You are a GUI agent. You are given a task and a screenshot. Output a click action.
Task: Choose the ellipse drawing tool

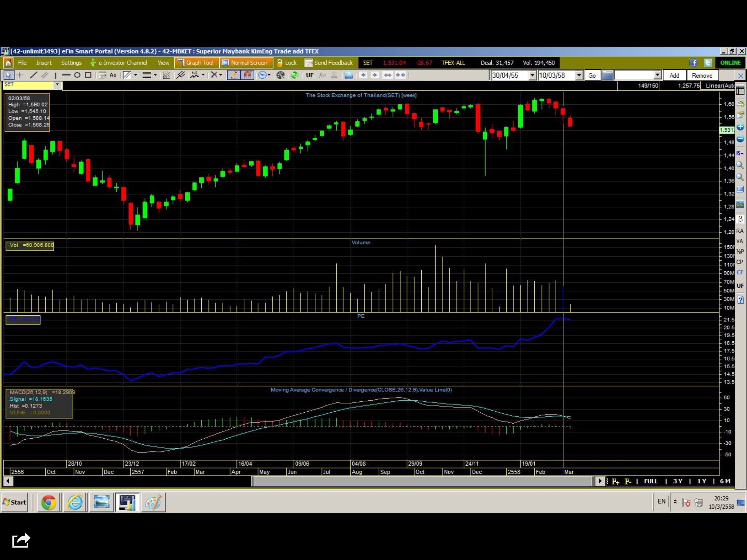(77, 75)
